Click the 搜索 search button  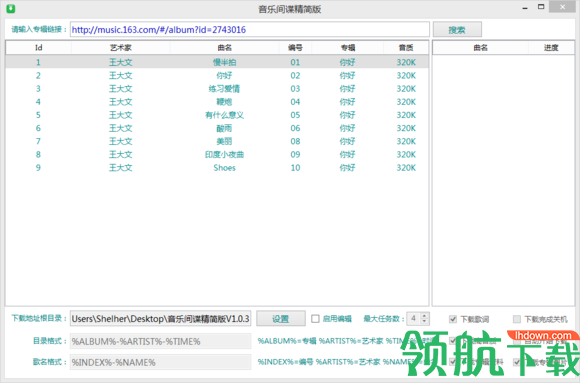(x=457, y=30)
